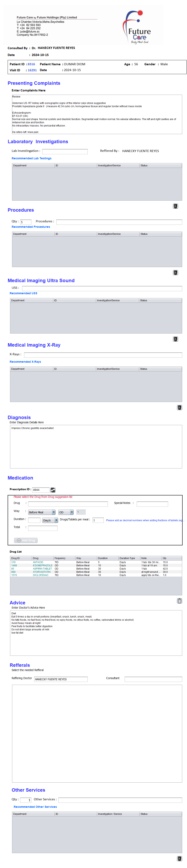Viewport: 187px width, 868px height.
Task: Click refresh icon beside Prescription ID
Action: click(x=53, y=490)
